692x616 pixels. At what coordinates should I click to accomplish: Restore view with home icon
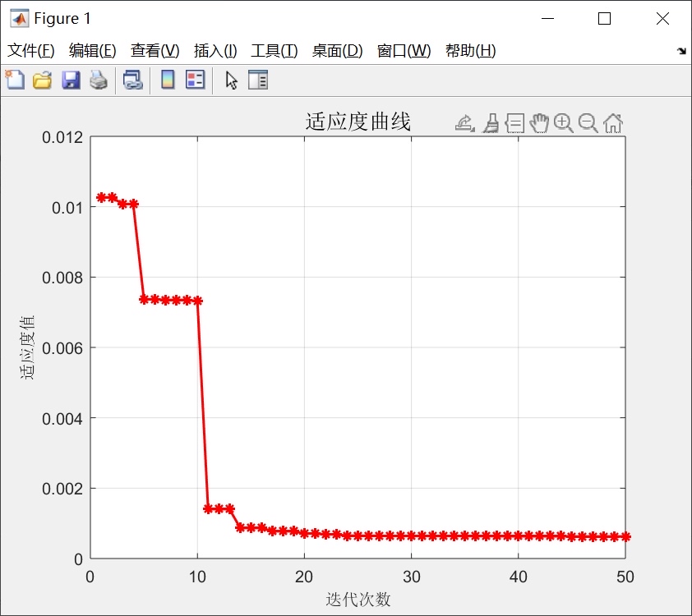point(613,123)
